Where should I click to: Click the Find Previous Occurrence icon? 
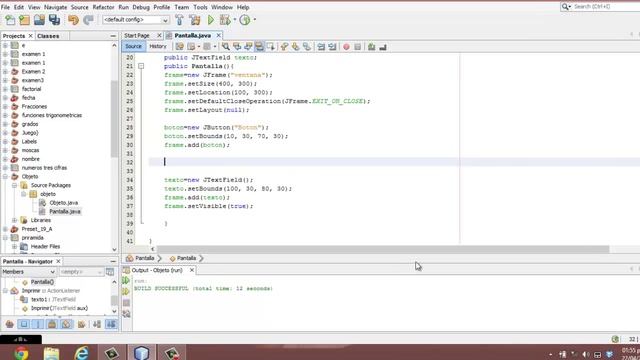[x=237, y=47]
